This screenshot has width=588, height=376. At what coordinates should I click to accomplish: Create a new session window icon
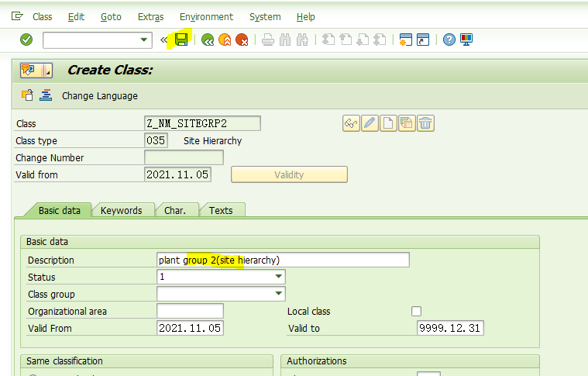pos(406,40)
